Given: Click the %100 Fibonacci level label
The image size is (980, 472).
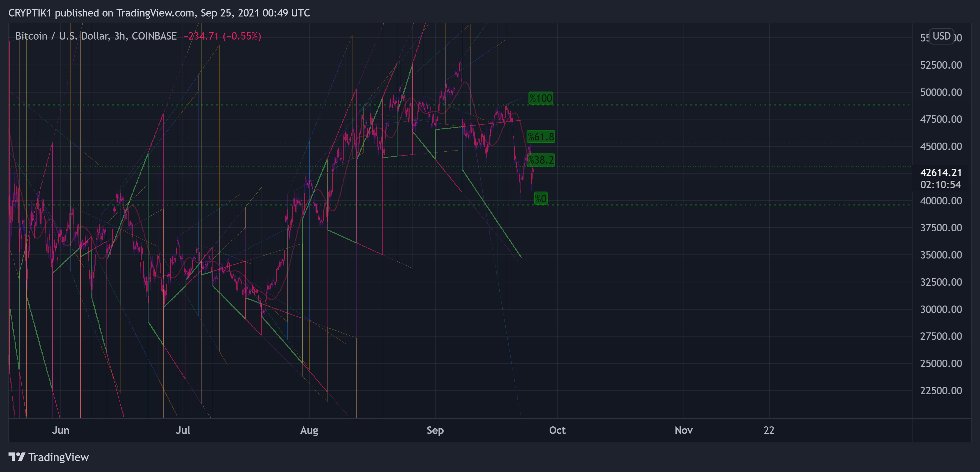Looking at the screenshot, I should point(541,98).
